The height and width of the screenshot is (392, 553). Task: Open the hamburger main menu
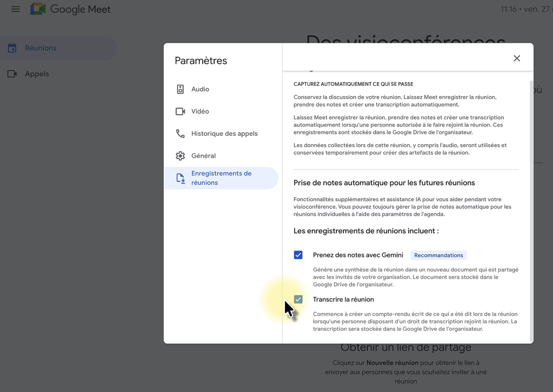pyautogui.click(x=16, y=9)
